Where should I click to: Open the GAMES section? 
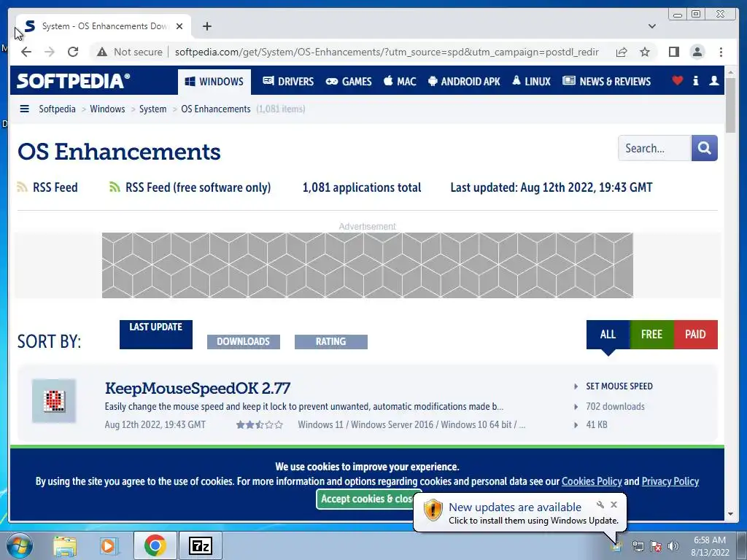coord(348,82)
